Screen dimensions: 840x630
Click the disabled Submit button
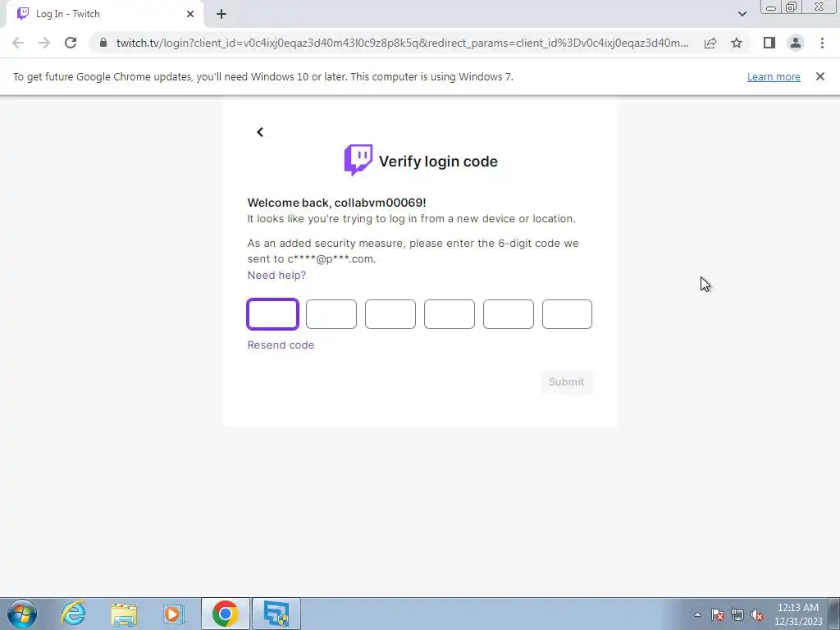[566, 382]
